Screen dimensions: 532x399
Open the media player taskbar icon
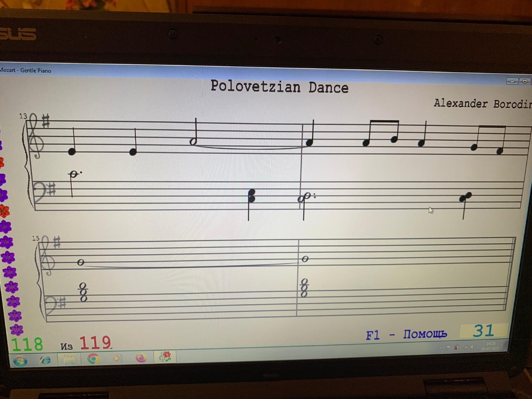[x=117, y=358]
